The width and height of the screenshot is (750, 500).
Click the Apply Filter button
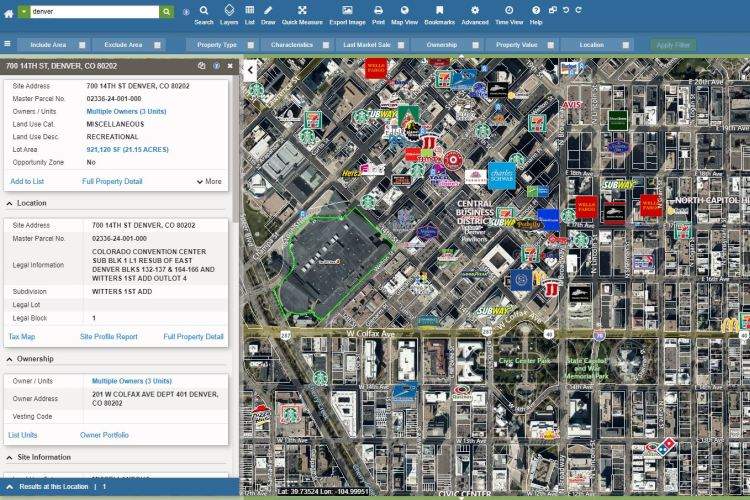click(673, 45)
